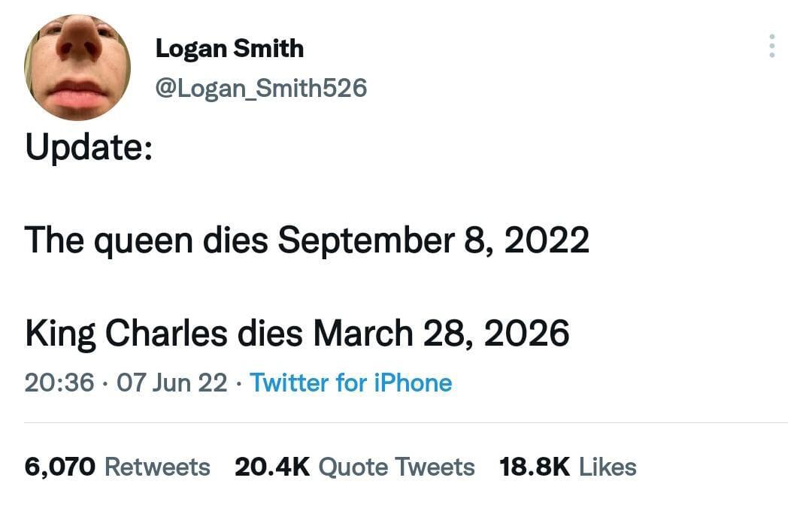Click the year "2022" in queen line
This screenshot has height=508, width=812.
click(x=547, y=240)
